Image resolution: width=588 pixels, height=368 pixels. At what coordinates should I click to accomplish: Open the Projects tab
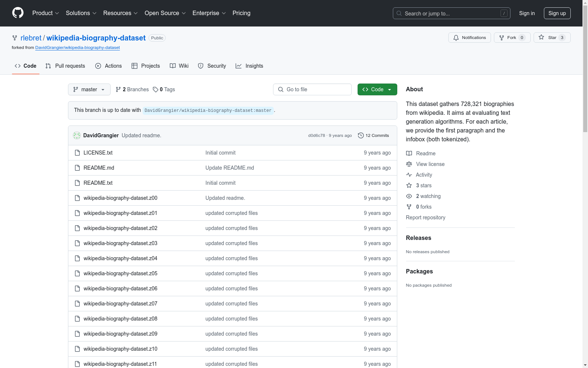click(146, 66)
